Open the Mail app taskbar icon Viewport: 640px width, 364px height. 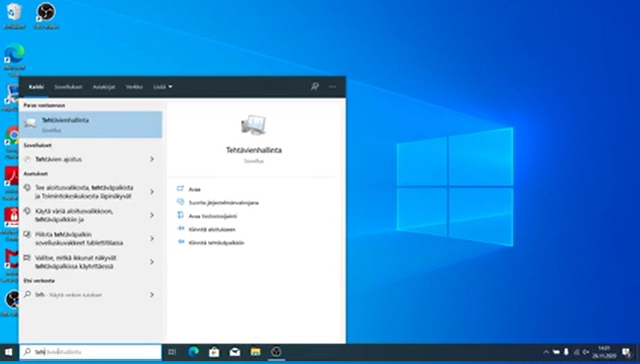pos(235,352)
